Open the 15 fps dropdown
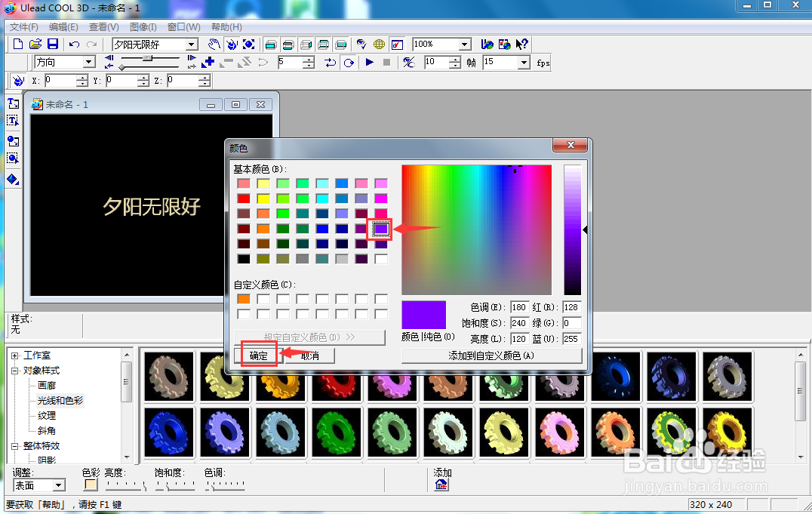The image size is (812, 514). coord(524,62)
